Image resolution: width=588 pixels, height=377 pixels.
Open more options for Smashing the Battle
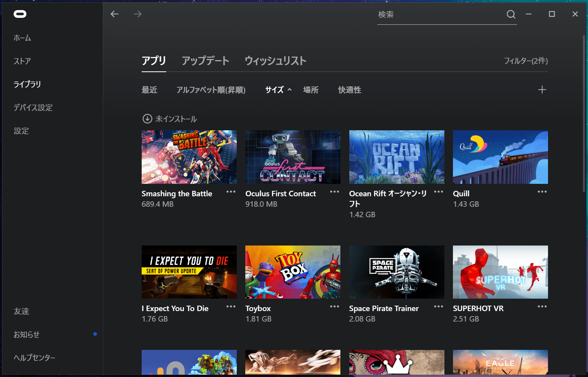click(x=231, y=192)
